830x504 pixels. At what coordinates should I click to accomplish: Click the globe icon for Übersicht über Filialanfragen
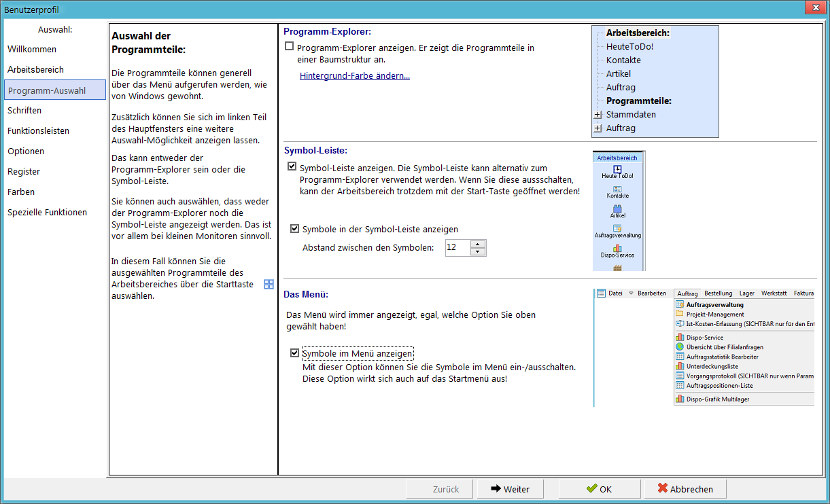[680, 347]
